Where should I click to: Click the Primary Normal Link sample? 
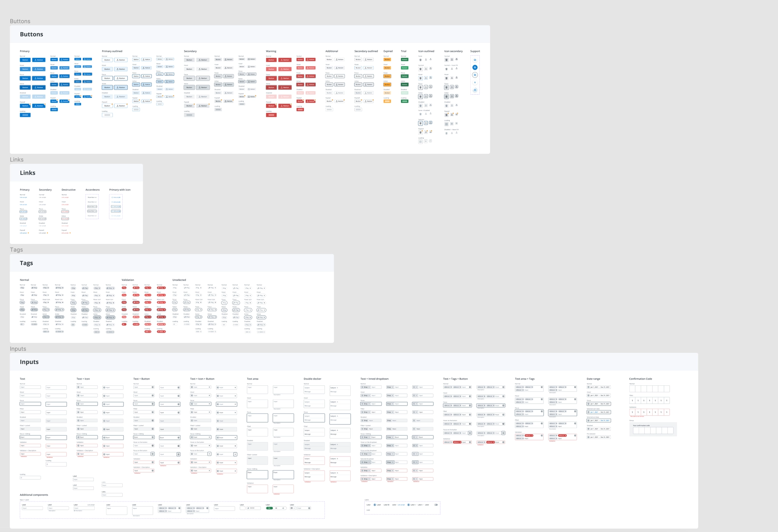[23, 197]
